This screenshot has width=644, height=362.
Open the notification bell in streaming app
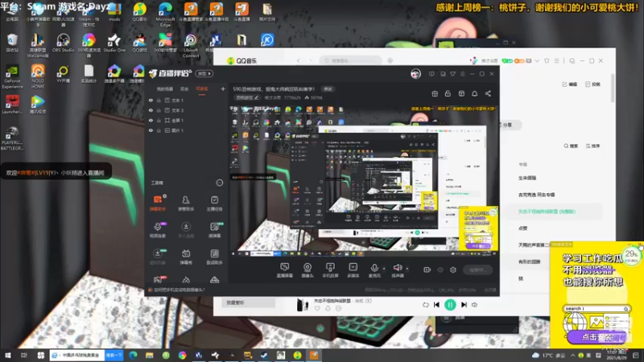pos(474,93)
